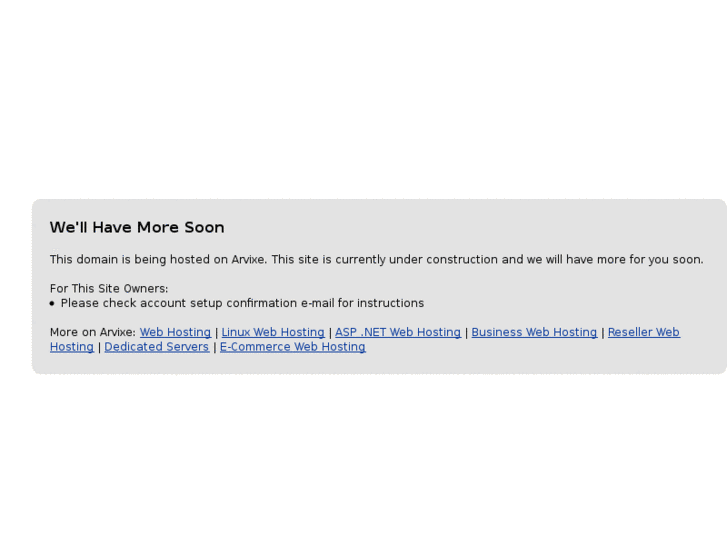Click the "More on Arvixe:" label
This screenshot has height=545, width=727.
tap(92, 333)
